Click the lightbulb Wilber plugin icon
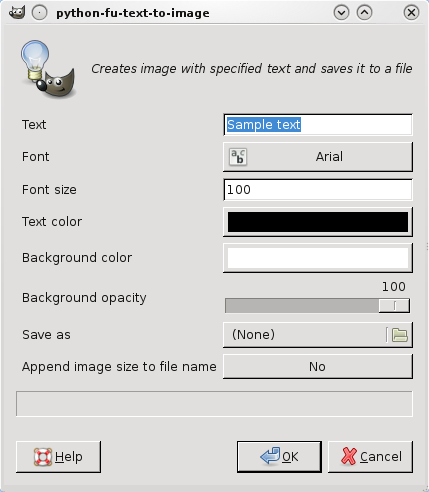The width and height of the screenshot is (429, 492). (48, 69)
